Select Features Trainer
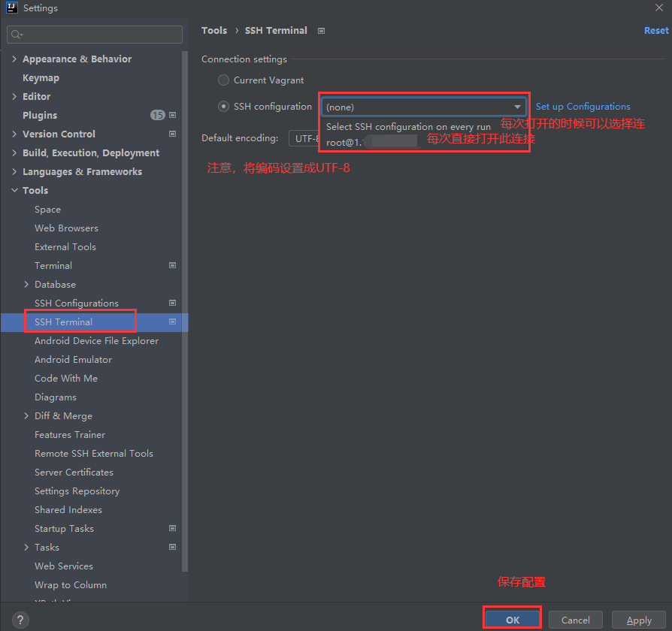672x631 pixels. pyautogui.click(x=70, y=434)
